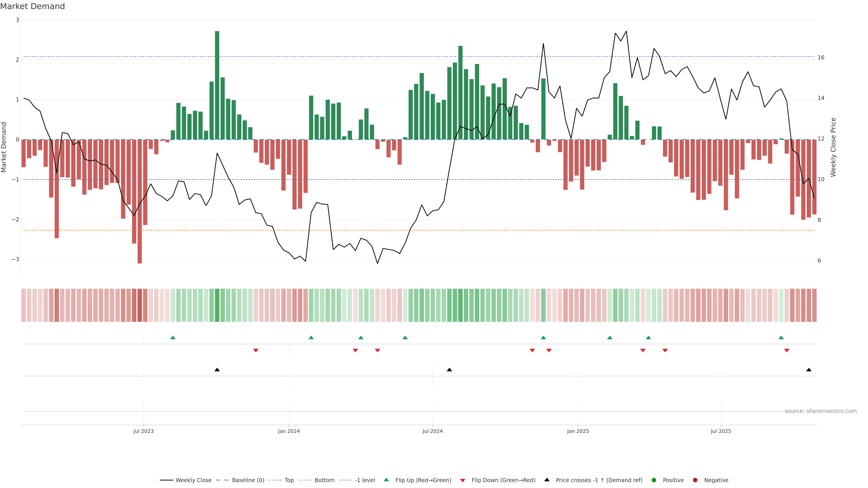Click the darkest green heatmap strip cell
Screen dimensions: 868x488
[x=217, y=305]
